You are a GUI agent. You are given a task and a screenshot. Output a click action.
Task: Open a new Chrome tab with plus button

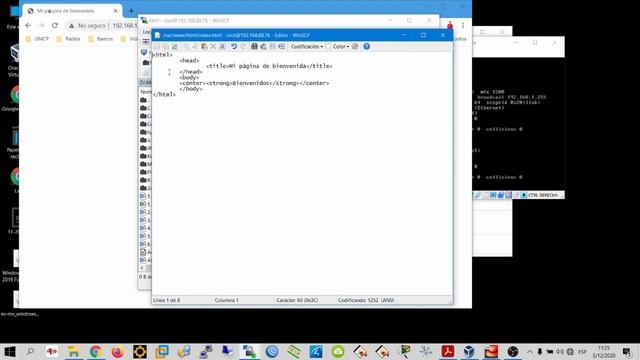131,11
